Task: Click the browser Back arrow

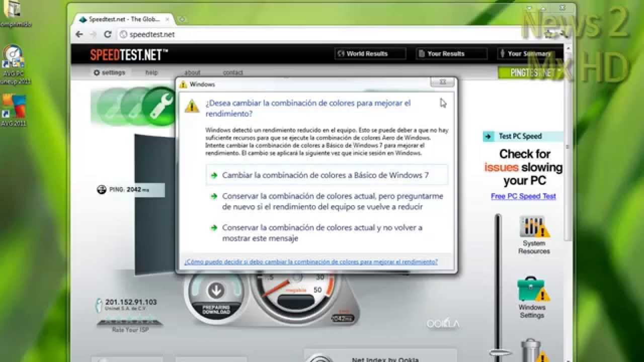Action: [79, 34]
